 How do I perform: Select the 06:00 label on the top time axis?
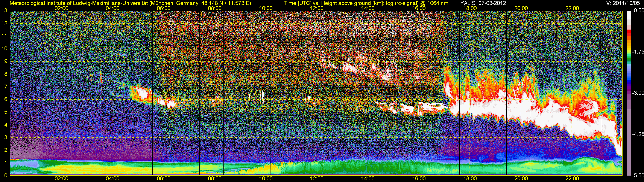pyautogui.click(x=164, y=8)
